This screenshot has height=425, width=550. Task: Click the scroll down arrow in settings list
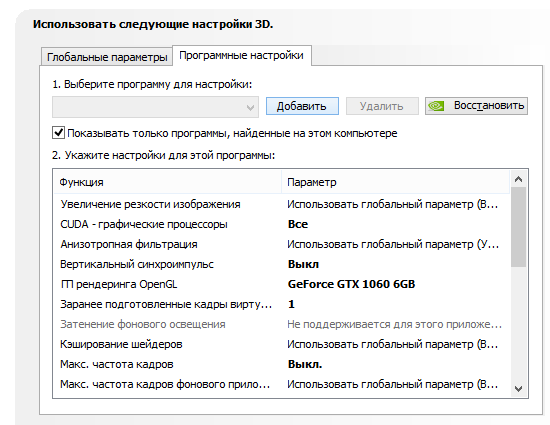[x=518, y=389]
